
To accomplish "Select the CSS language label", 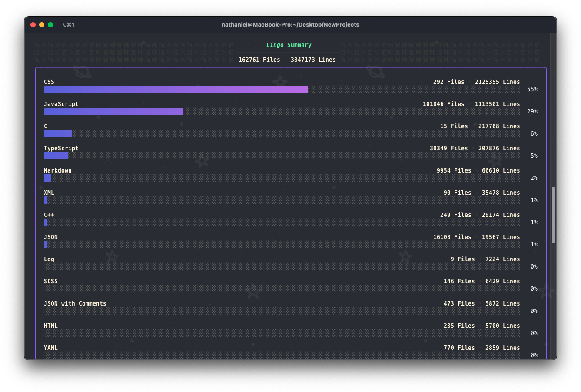I will tap(49, 82).
